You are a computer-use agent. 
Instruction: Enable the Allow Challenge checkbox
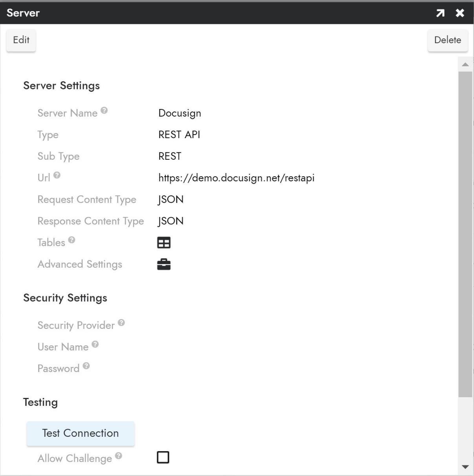coord(163,458)
